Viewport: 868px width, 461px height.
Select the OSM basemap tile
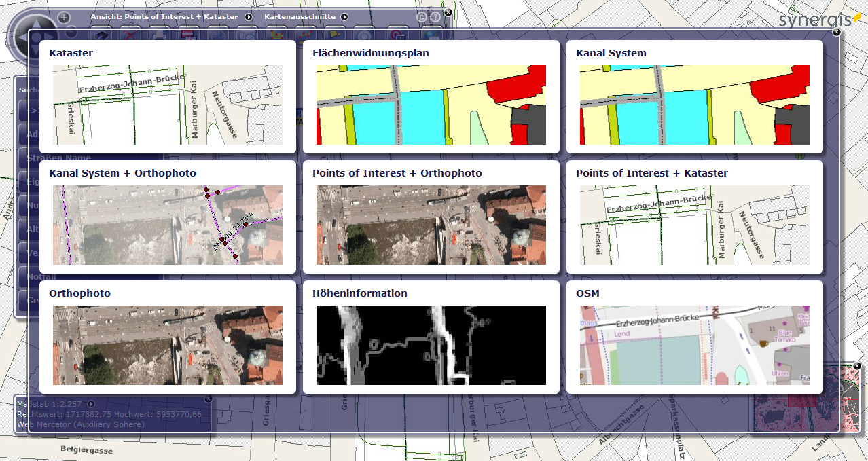[x=695, y=337]
